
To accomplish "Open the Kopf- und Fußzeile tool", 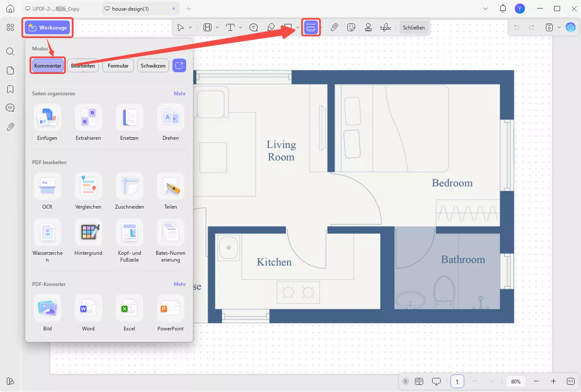I will (130, 241).
